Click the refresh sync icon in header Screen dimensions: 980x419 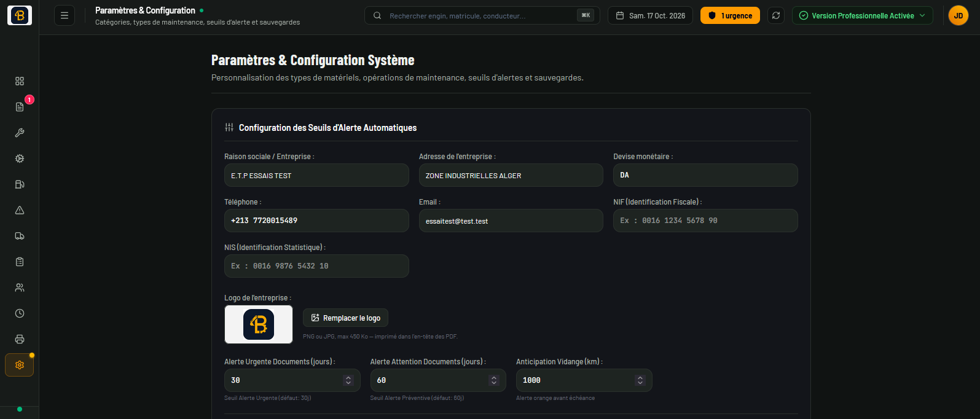[776, 15]
